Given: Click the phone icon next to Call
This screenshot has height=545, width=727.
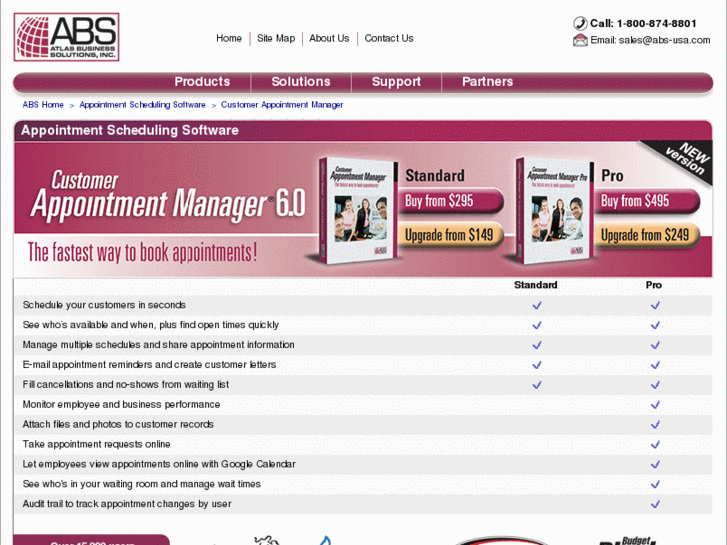Looking at the screenshot, I should tap(580, 23).
